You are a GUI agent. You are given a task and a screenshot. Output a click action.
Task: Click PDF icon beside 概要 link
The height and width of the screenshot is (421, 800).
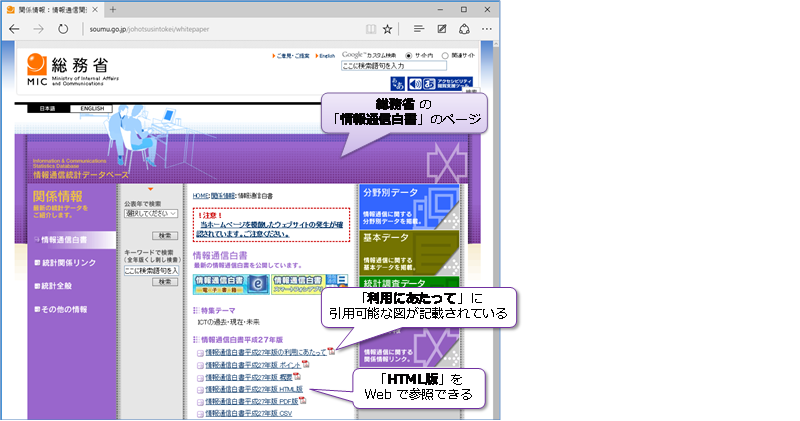297,377
